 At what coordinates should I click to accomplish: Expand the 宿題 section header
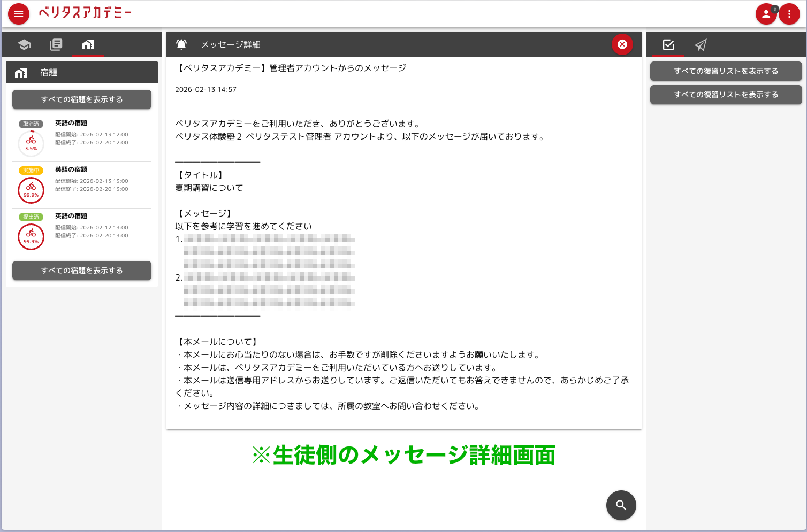pos(81,72)
